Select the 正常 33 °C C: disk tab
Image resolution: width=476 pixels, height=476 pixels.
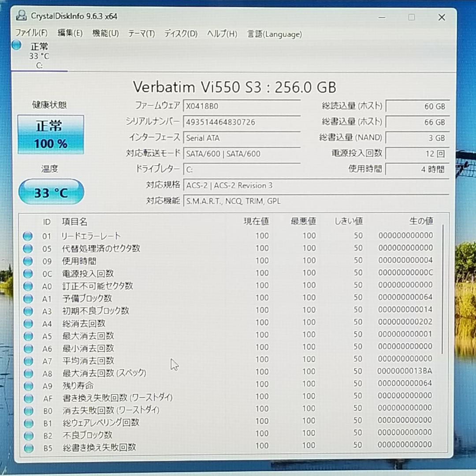point(39,56)
